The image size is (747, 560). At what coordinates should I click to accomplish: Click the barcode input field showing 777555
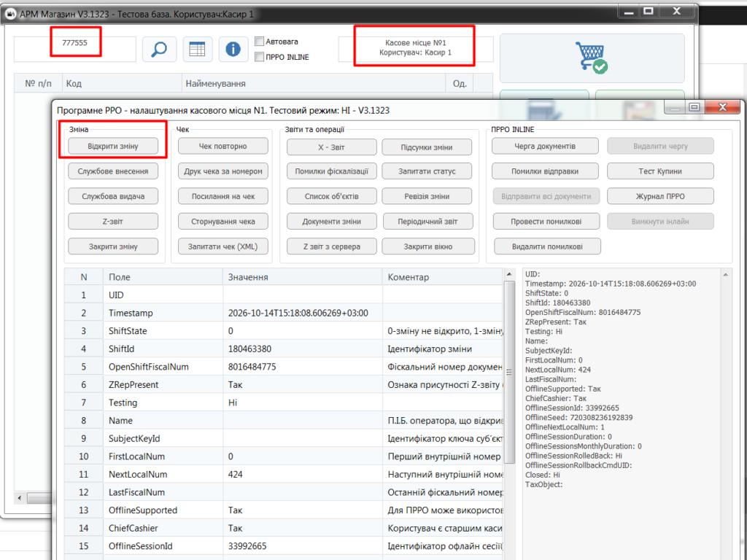pyautogui.click(x=75, y=49)
